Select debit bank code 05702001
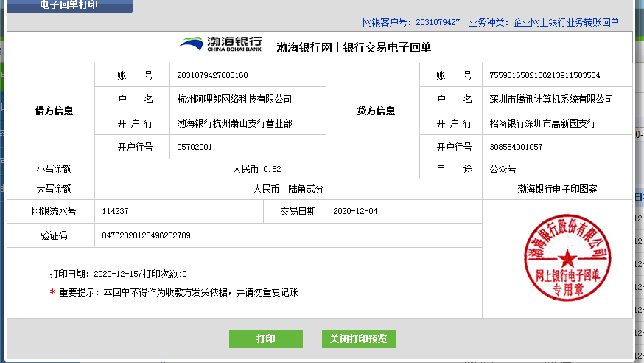 pyautogui.click(x=195, y=147)
